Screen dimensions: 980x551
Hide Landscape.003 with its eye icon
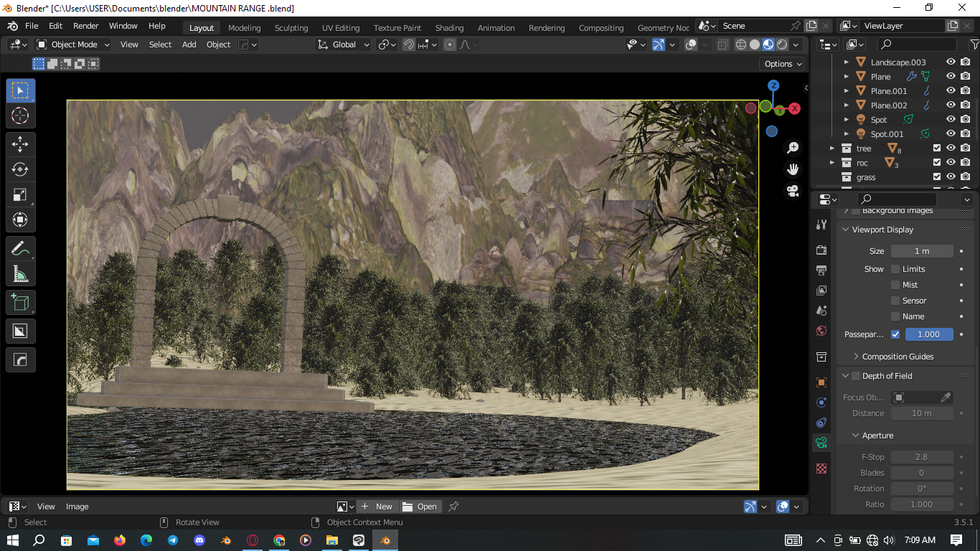pyautogui.click(x=951, y=62)
